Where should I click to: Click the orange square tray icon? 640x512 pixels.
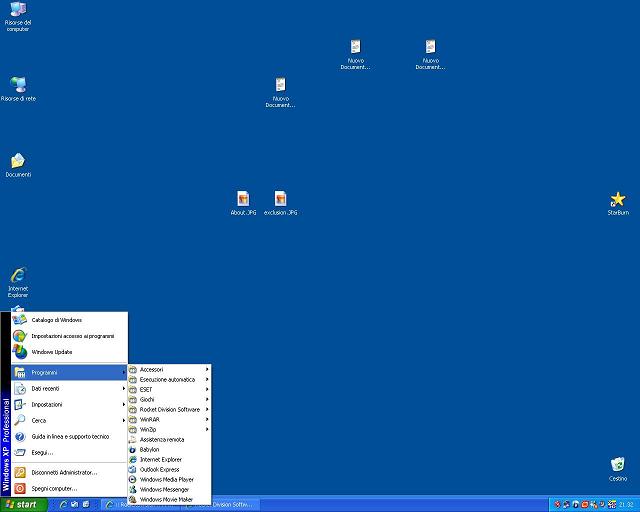[x=584, y=505]
